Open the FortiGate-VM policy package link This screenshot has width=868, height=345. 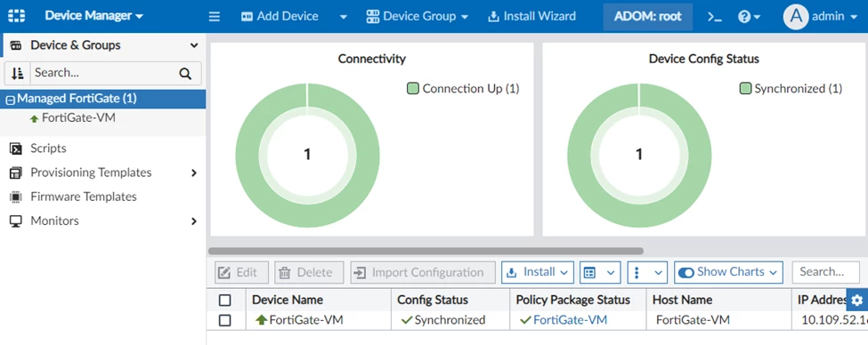pyautogui.click(x=570, y=319)
